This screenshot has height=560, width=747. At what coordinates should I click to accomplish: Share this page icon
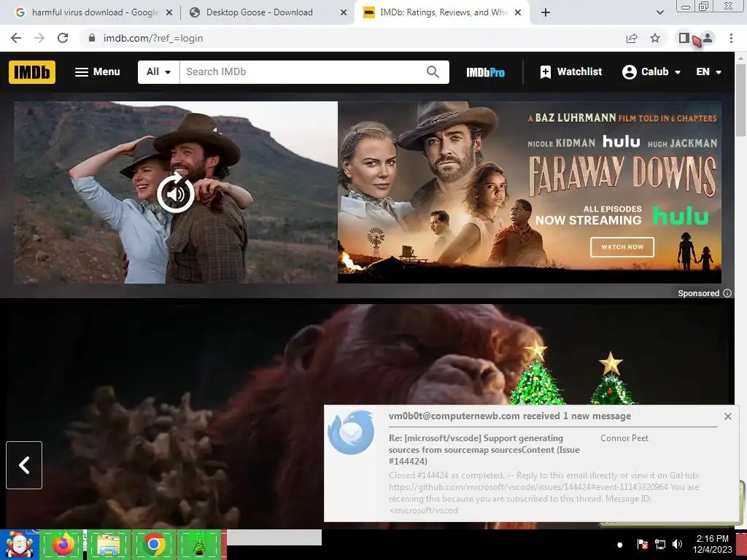click(x=632, y=38)
